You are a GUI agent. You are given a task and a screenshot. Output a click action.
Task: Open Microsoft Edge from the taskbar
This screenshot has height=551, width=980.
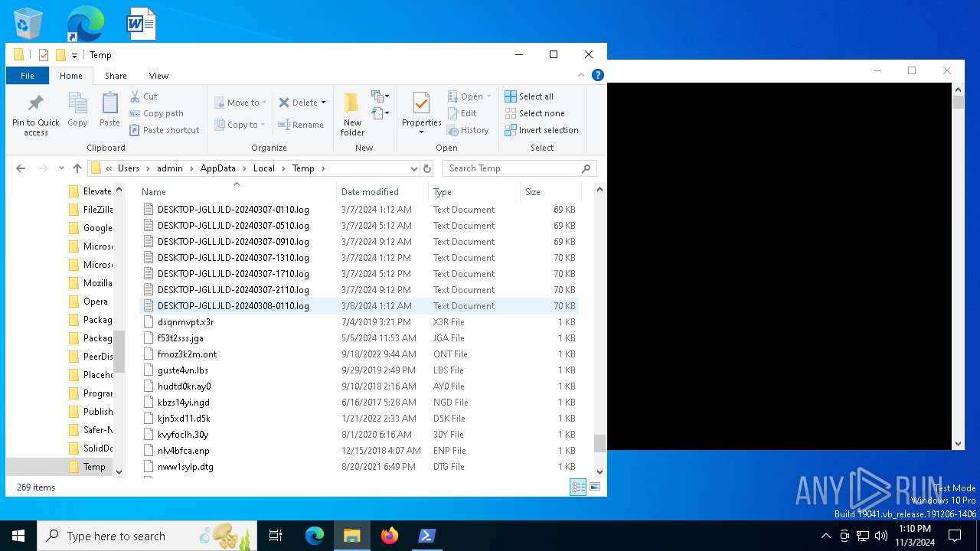tap(315, 536)
